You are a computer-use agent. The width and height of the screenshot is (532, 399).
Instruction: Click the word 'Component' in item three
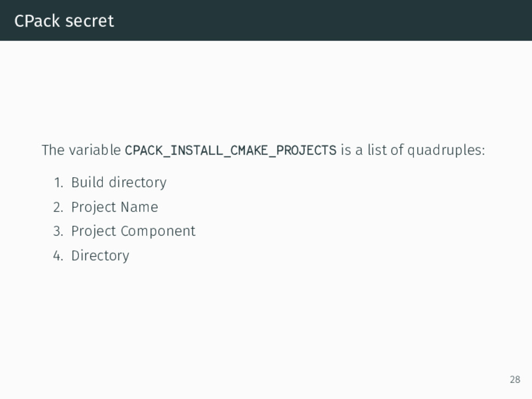158,232
